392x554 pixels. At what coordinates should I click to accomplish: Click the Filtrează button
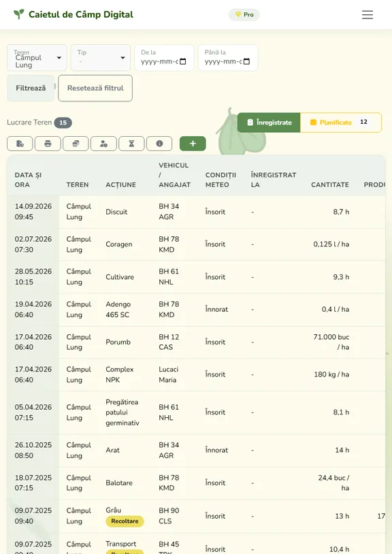tap(31, 88)
